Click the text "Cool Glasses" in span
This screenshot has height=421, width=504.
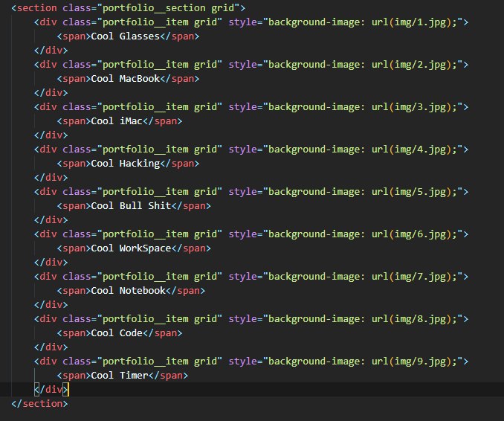126,36
